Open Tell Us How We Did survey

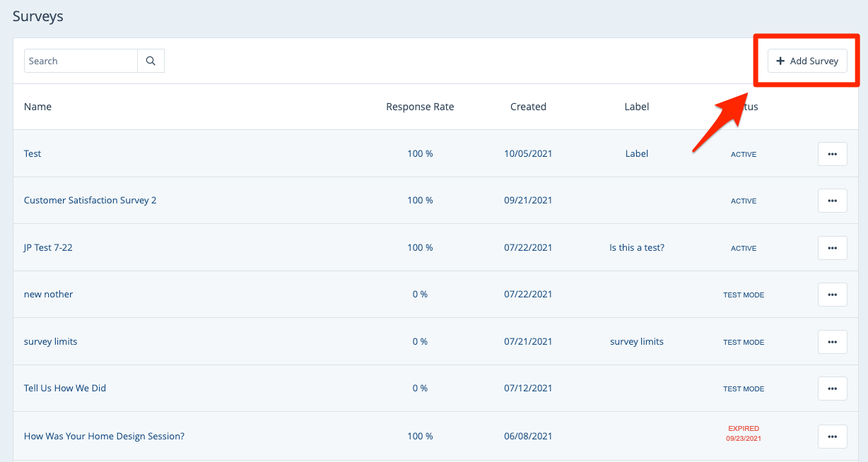pyautogui.click(x=65, y=389)
